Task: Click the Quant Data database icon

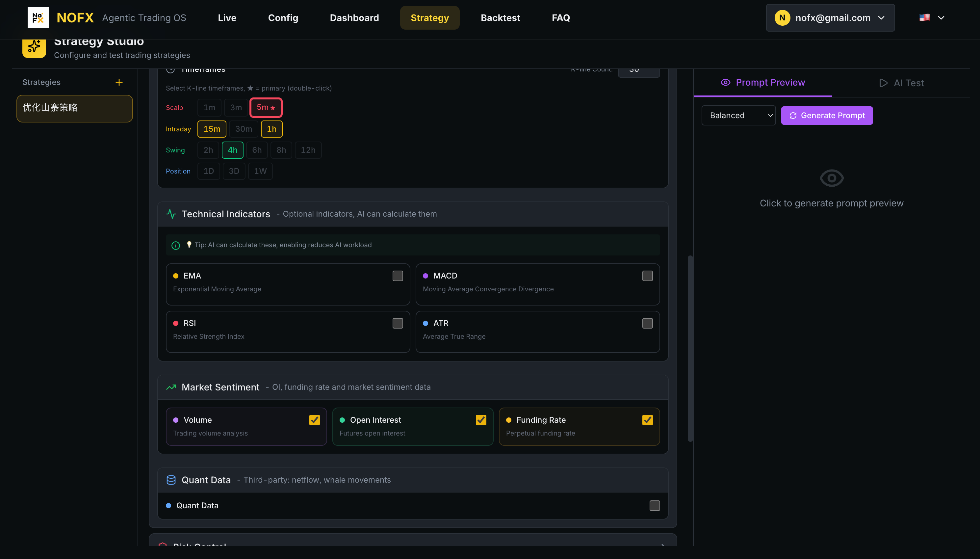Action: click(171, 480)
